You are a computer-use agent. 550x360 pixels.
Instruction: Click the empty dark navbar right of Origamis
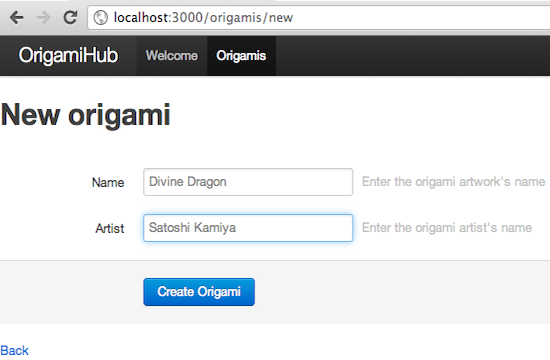click(412, 55)
